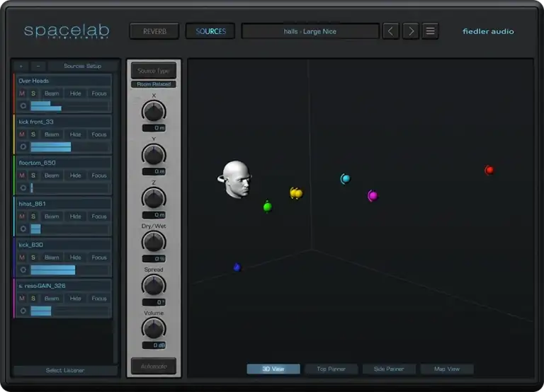Viewport: 544px width, 392px height.
Task: Select the floortom_650 source name
Action: click(x=37, y=163)
